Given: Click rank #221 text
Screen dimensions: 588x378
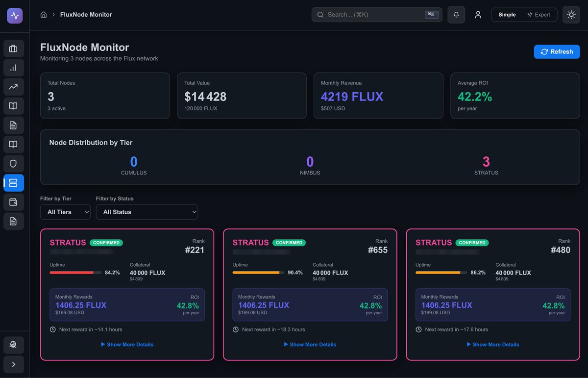Looking at the screenshot, I should (195, 250).
